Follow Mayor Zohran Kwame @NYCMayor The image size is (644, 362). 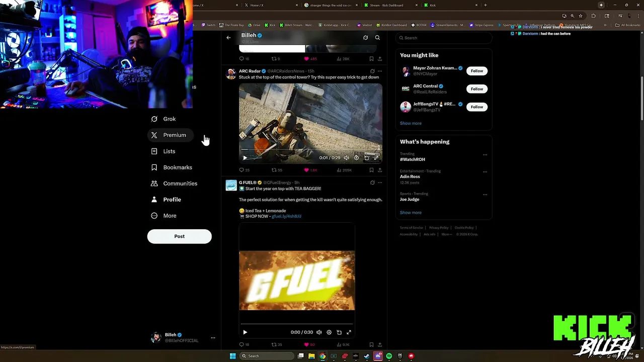477,71
